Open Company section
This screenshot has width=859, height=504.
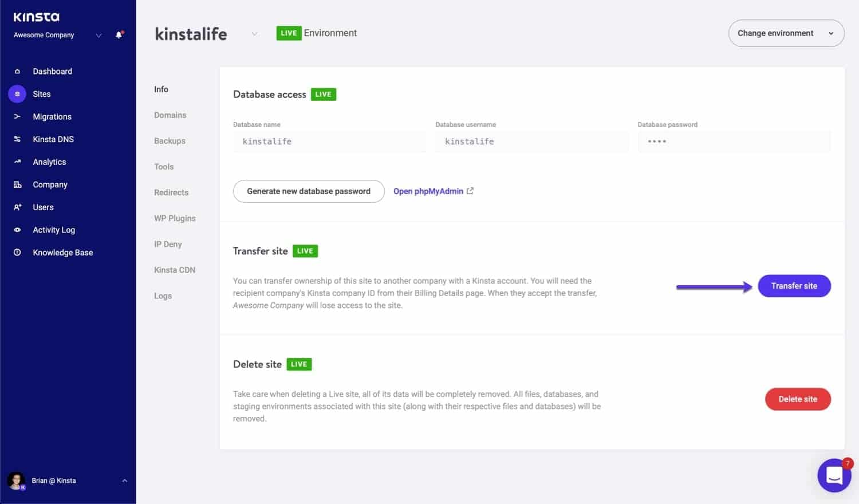(x=50, y=184)
